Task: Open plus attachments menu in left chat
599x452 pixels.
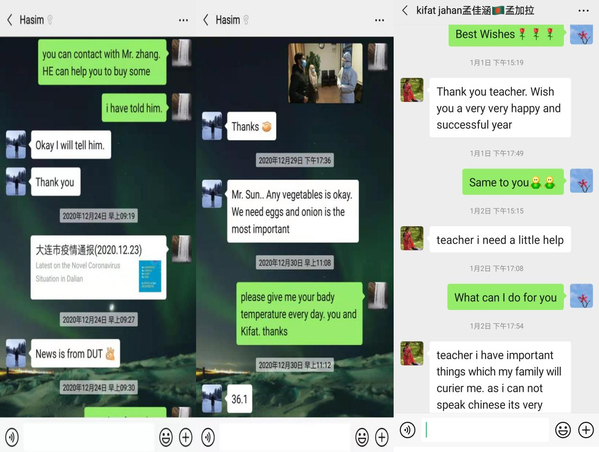Action: 186,437
